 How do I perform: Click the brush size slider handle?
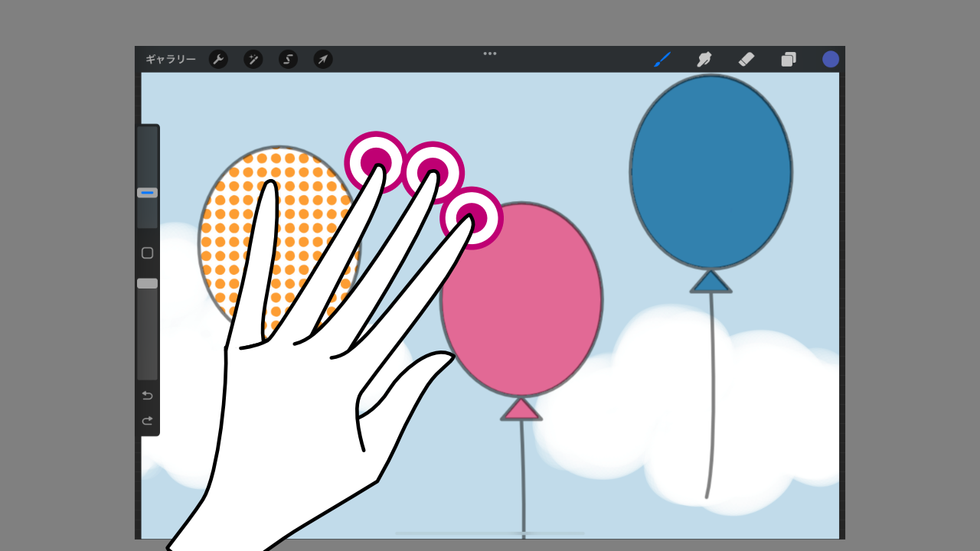[148, 193]
